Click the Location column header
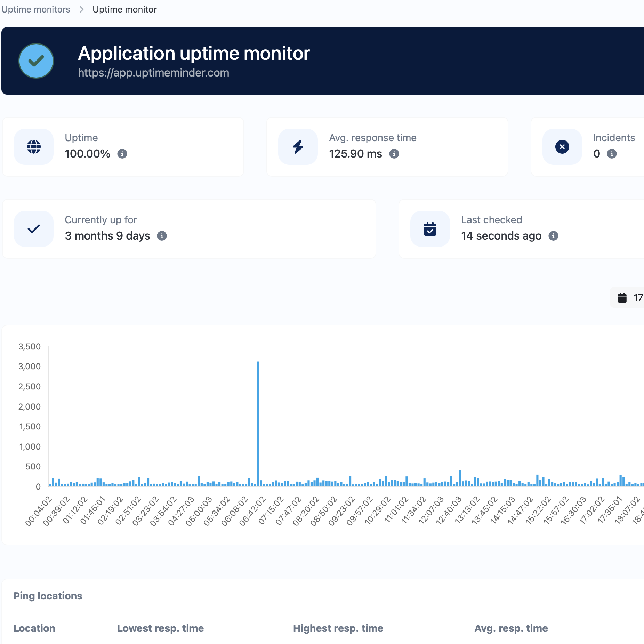 34,628
